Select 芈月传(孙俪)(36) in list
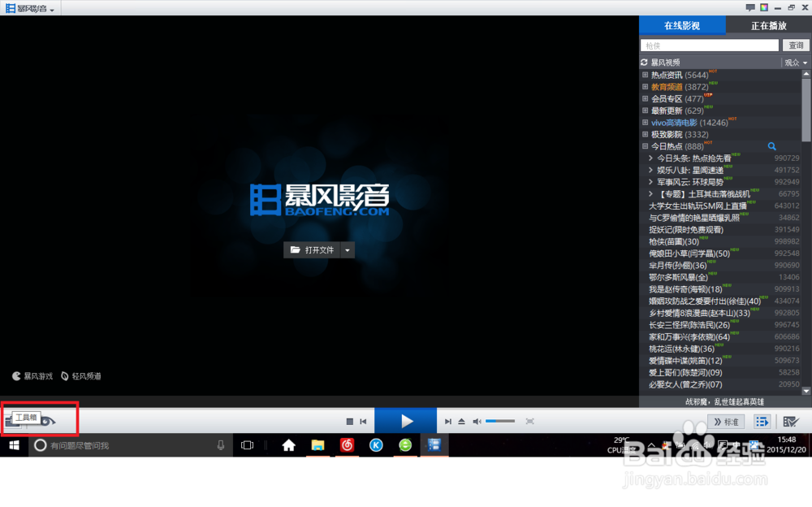This screenshot has height=507, width=812. [678, 266]
